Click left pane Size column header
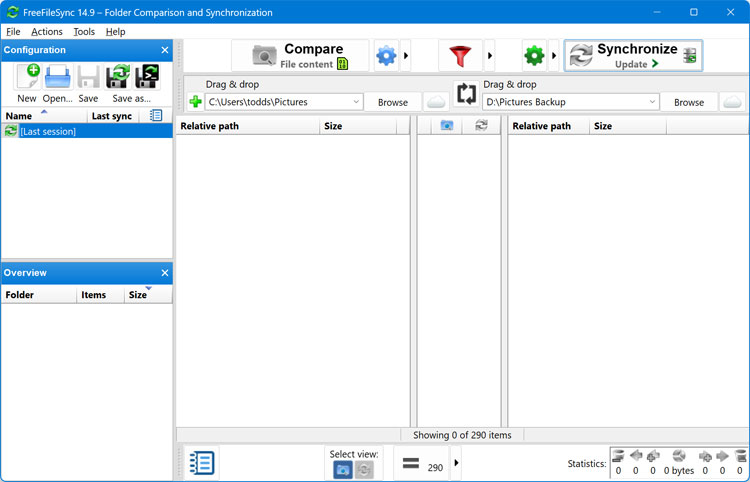 [x=358, y=126]
